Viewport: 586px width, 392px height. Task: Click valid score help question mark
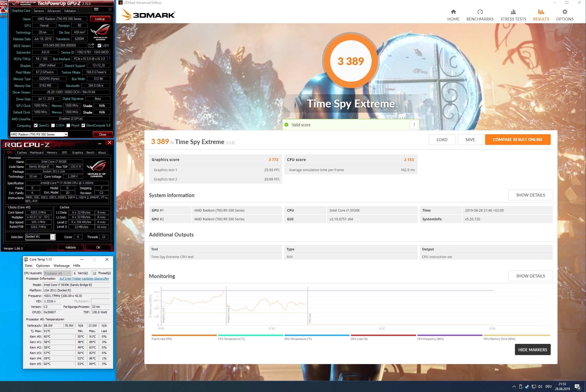coord(414,125)
